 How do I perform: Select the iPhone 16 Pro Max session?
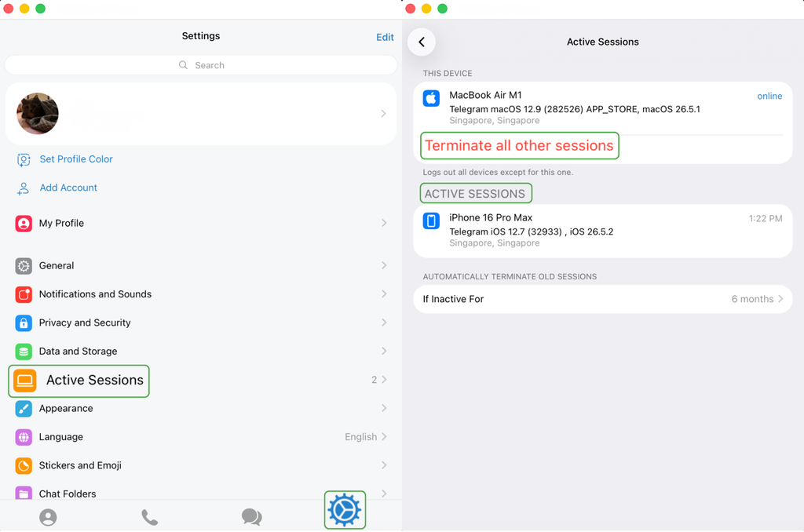[602, 231]
